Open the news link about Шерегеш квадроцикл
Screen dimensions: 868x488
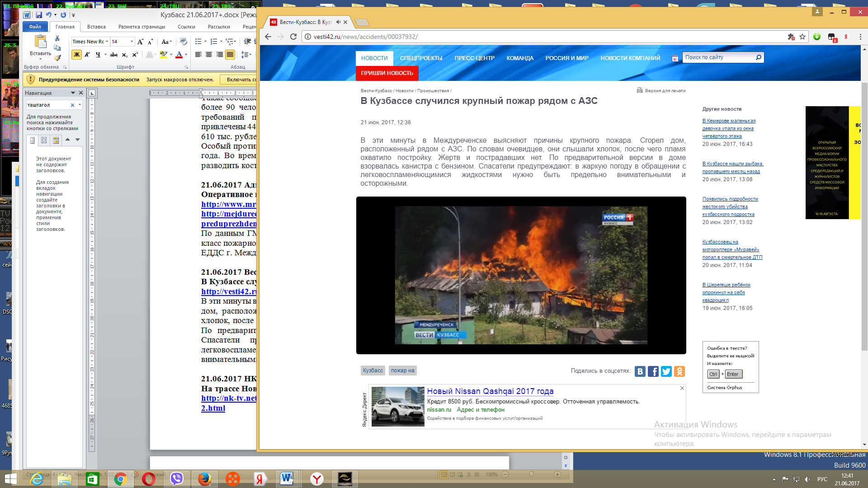click(x=726, y=292)
